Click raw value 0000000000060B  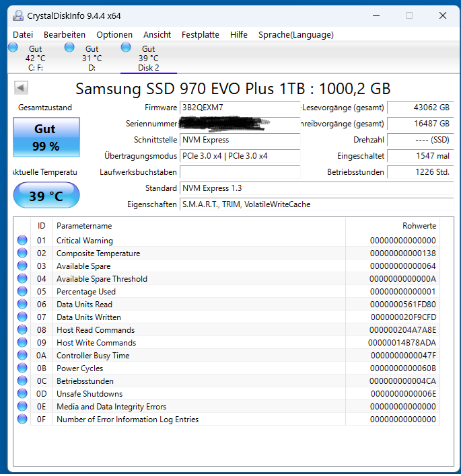403,368
